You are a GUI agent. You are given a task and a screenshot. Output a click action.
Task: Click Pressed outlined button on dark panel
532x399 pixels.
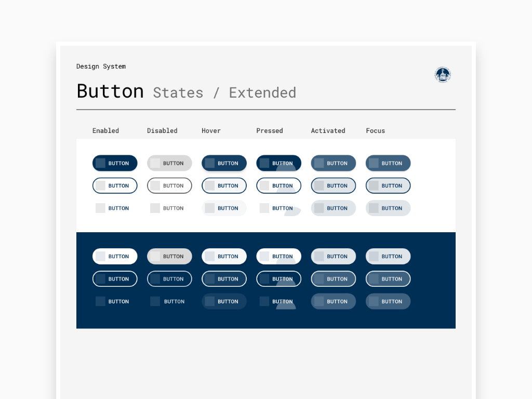coord(279,279)
